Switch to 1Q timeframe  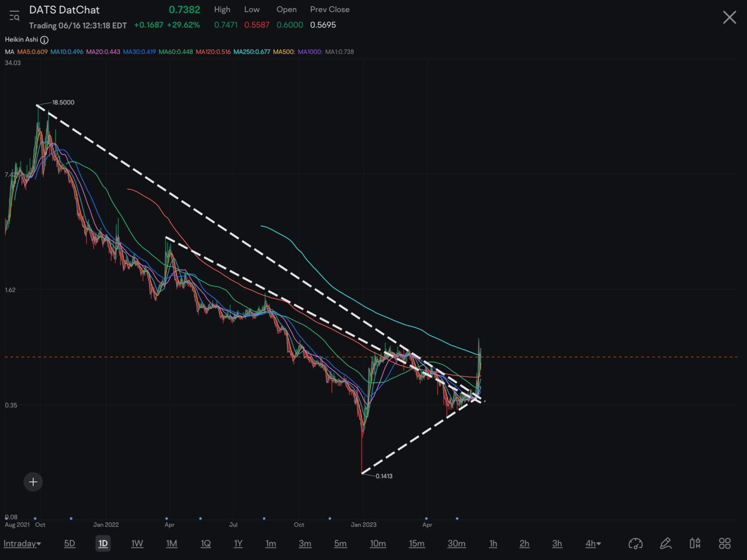[206, 544]
